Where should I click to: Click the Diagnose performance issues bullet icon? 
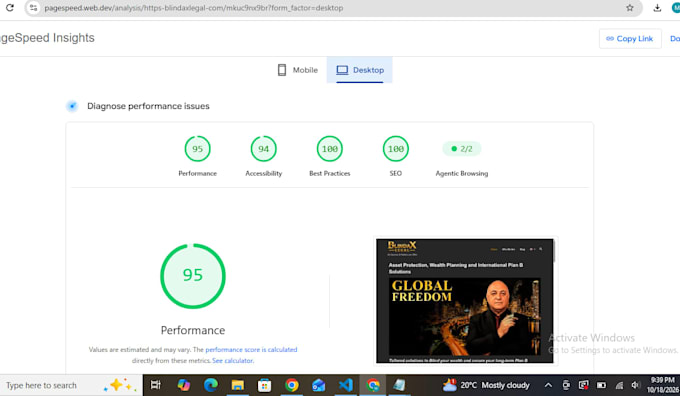tap(72, 106)
